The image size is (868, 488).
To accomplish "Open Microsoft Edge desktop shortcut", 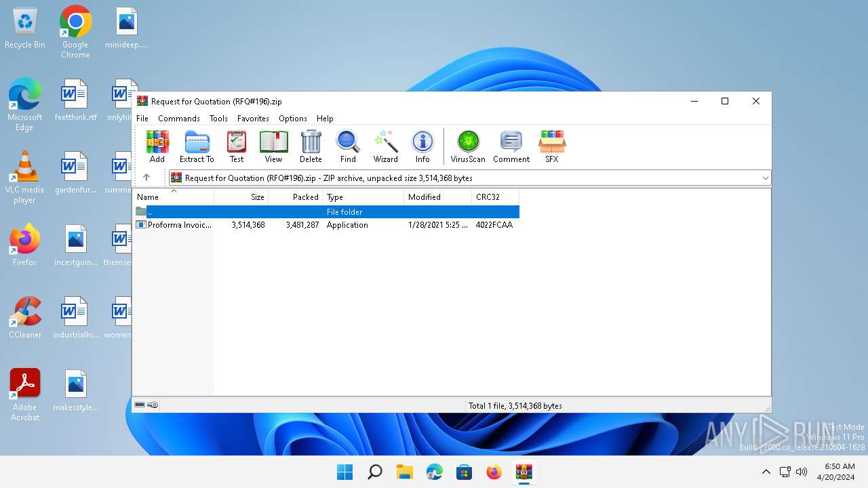I will 25,104.
